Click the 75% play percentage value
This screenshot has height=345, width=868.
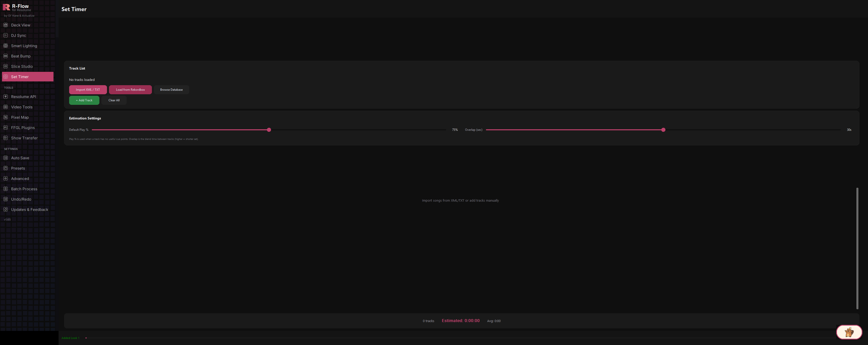click(455, 130)
